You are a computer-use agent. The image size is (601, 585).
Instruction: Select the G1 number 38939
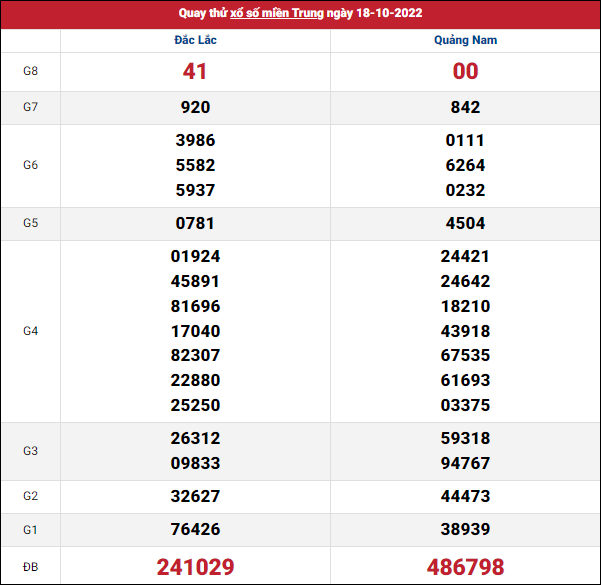pos(465,529)
